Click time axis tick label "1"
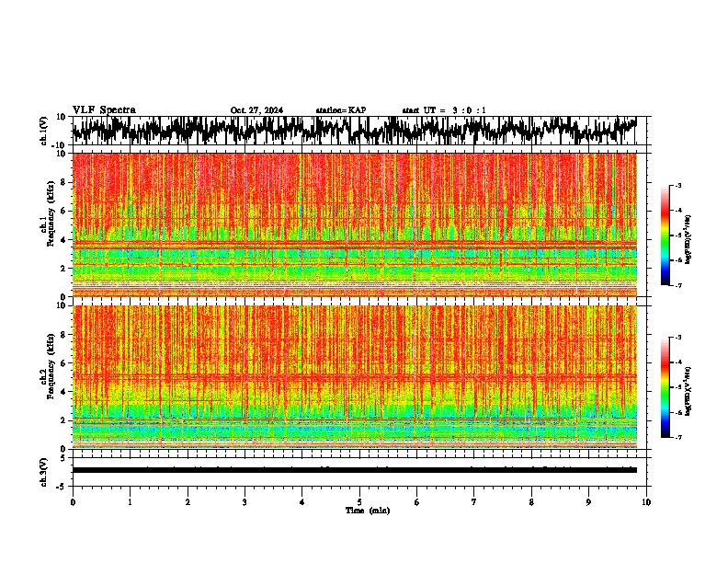Screen dimensions: 728x563 [x=130, y=502]
